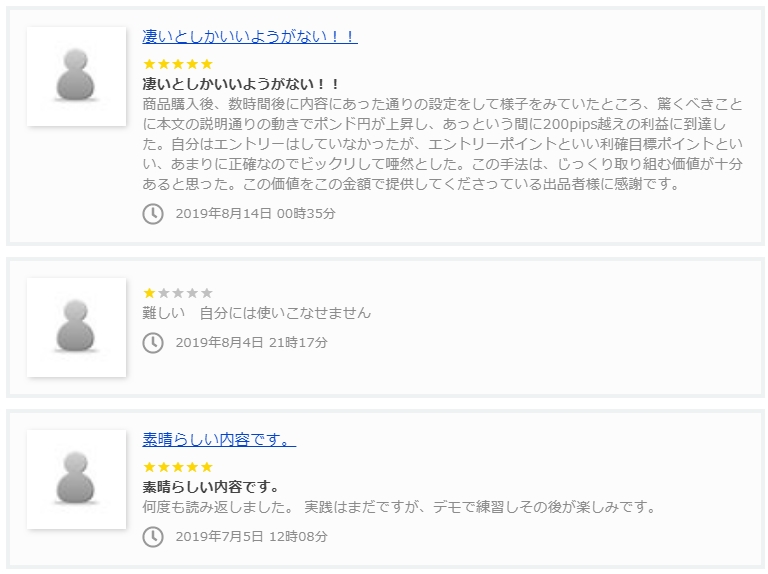This screenshot has height=574, width=768.
Task: Click clock icon beside 2019年8月4日 timestamp
Action: click(x=153, y=343)
